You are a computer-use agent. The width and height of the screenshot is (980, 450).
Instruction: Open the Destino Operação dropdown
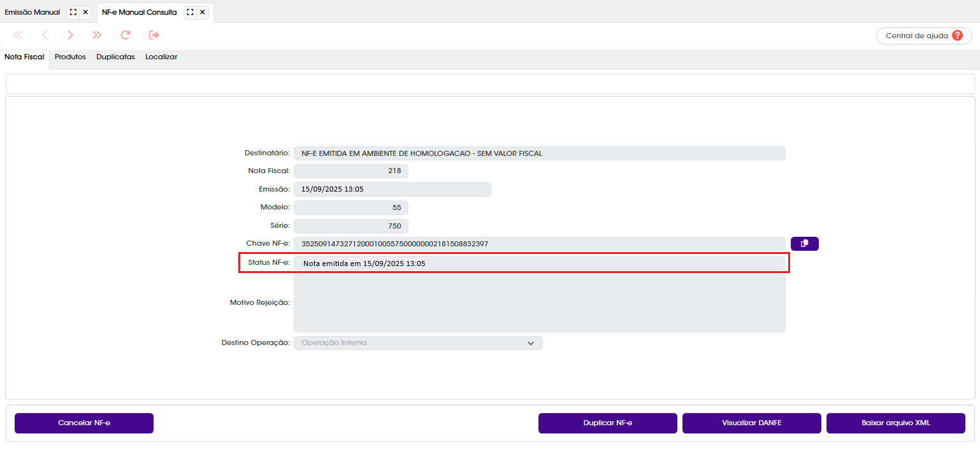pos(418,343)
